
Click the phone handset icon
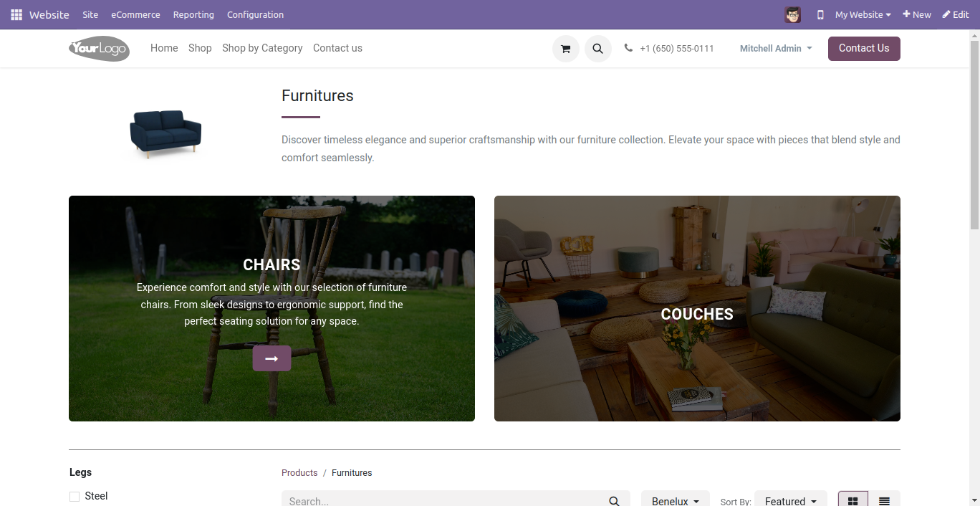pyautogui.click(x=628, y=48)
